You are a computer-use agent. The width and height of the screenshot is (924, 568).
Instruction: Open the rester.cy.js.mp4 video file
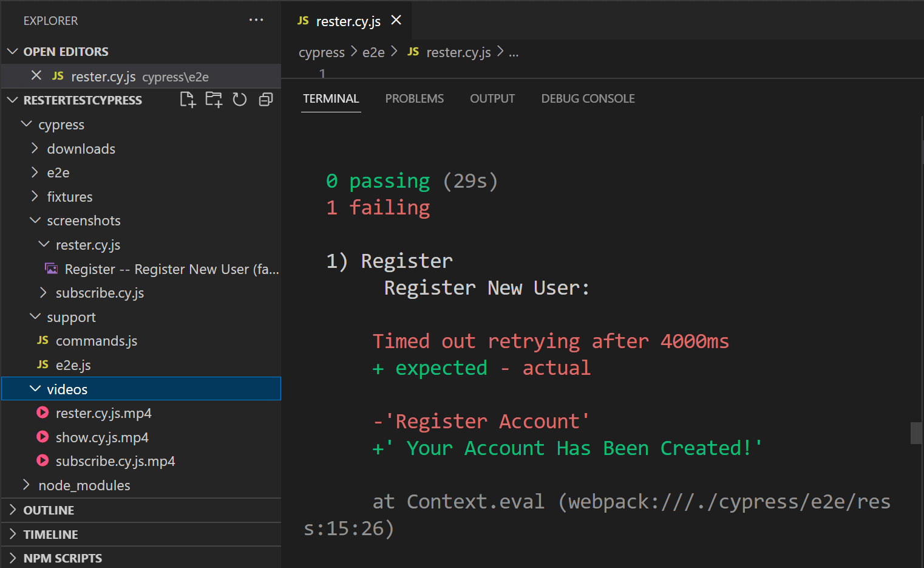pyautogui.click(x=103, y=413)
